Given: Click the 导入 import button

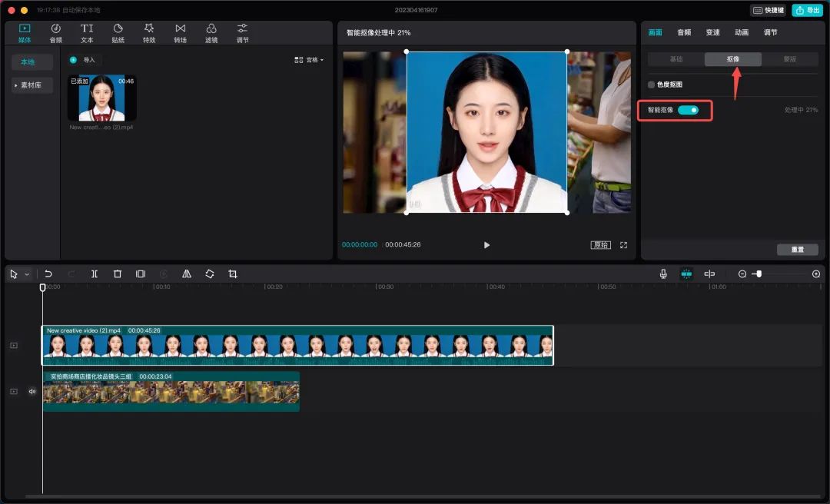Looking at the screenshot, I should tap(85, 60).
